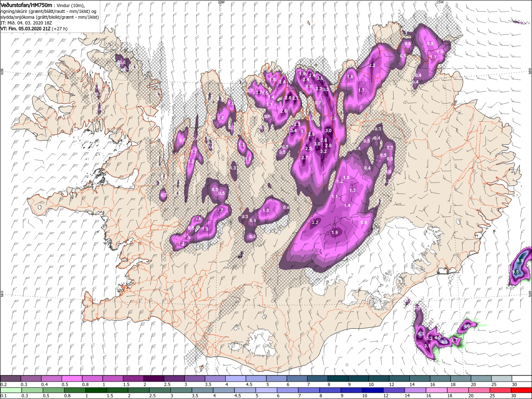The width and height of the screenshot is (532, 399).
Task: Click the '20W' longitude label
Action: 221,2
